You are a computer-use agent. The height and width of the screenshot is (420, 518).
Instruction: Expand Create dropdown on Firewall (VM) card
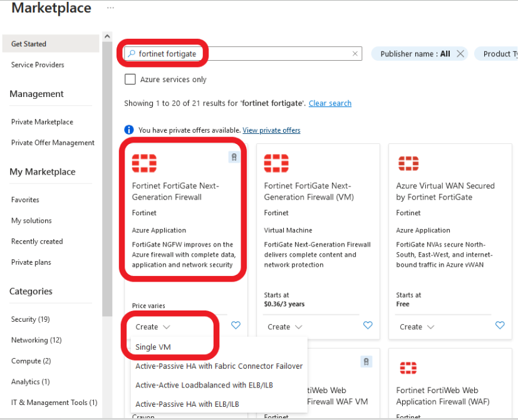coord(285,327)
